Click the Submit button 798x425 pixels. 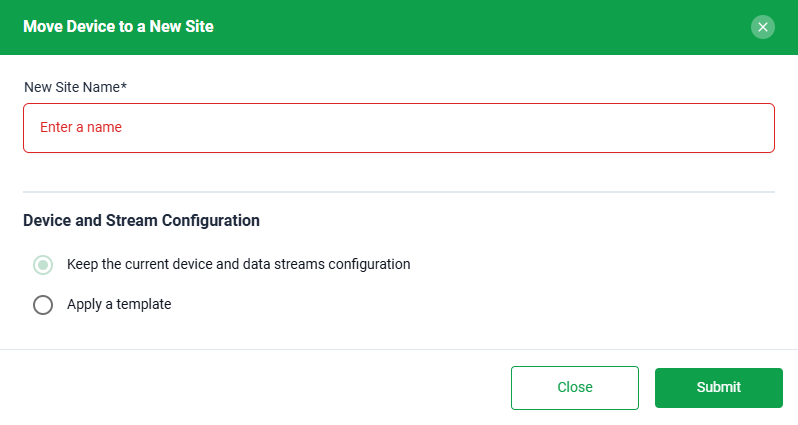click(x=719, y=387)
